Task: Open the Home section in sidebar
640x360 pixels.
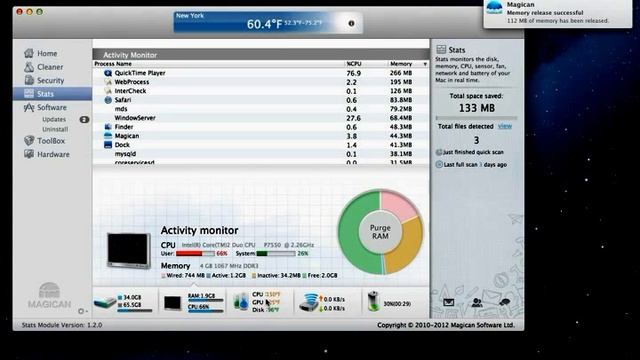Action: tap(47, 53)
